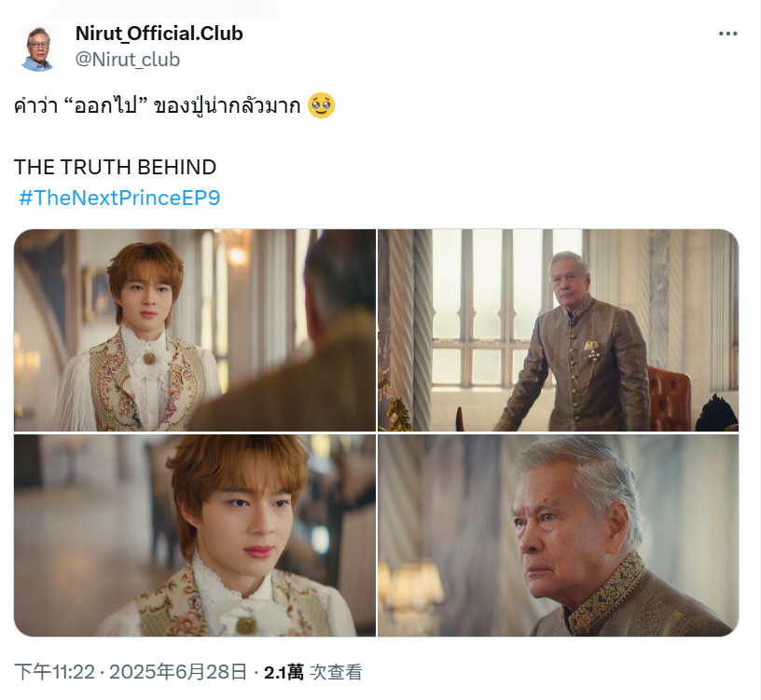Viewport: 761px width, 700px height.
Task: Click the embroidered collar in bottom-right photo
Action: point(607,593)
